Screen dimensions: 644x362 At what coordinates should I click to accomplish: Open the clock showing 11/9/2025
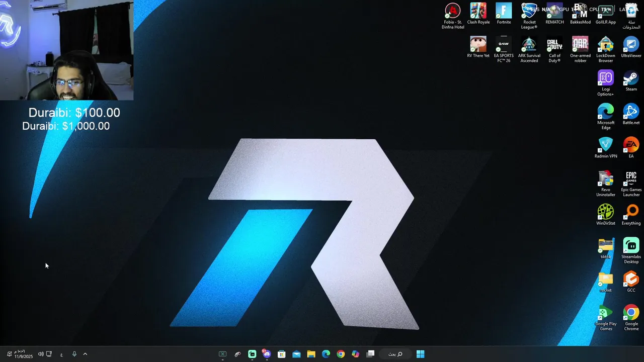click(23, 354)
